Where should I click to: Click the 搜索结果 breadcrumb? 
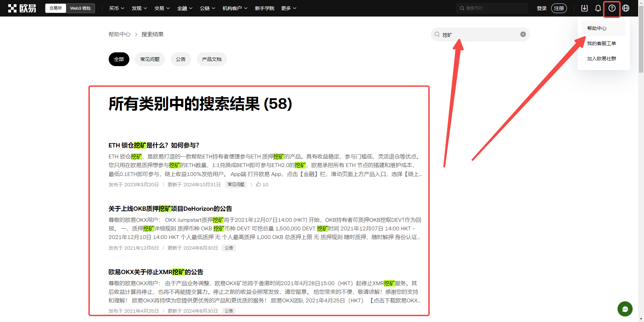[x=153, y=34]
